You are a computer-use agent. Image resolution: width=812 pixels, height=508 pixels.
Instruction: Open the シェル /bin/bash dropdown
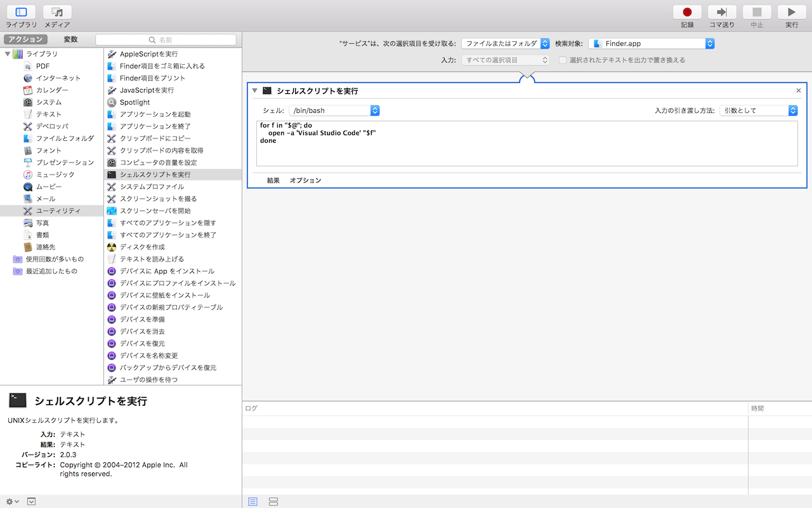click(334, 110)
